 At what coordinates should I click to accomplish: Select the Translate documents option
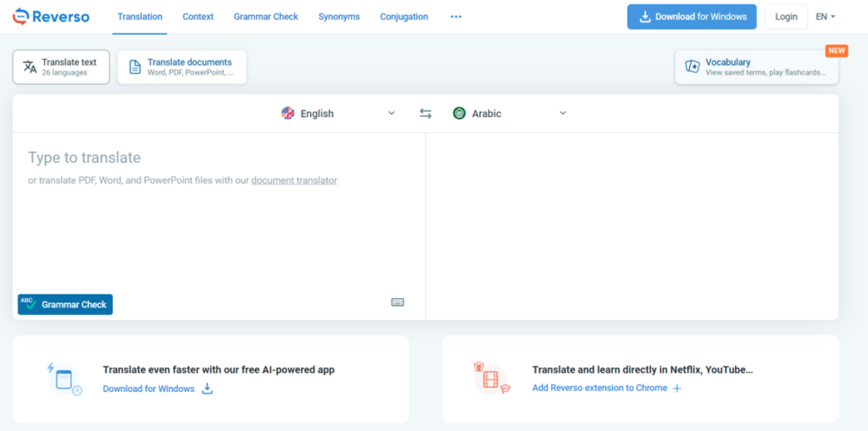[182, 67]
